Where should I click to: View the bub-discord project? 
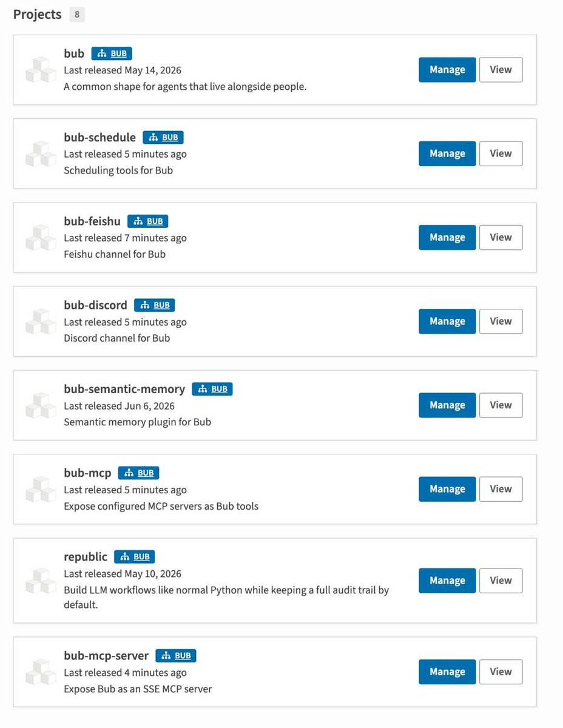pyautogui.click(x=501, y=322)
